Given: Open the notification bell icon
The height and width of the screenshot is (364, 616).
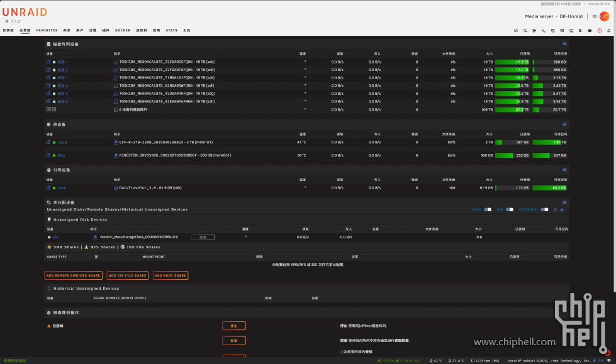Looking at the screenshot, I should click(x=609, y=30).
